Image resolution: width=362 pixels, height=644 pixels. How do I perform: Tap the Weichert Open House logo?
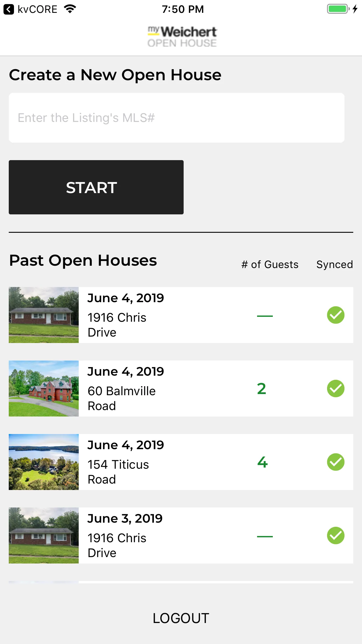(182, 37)
